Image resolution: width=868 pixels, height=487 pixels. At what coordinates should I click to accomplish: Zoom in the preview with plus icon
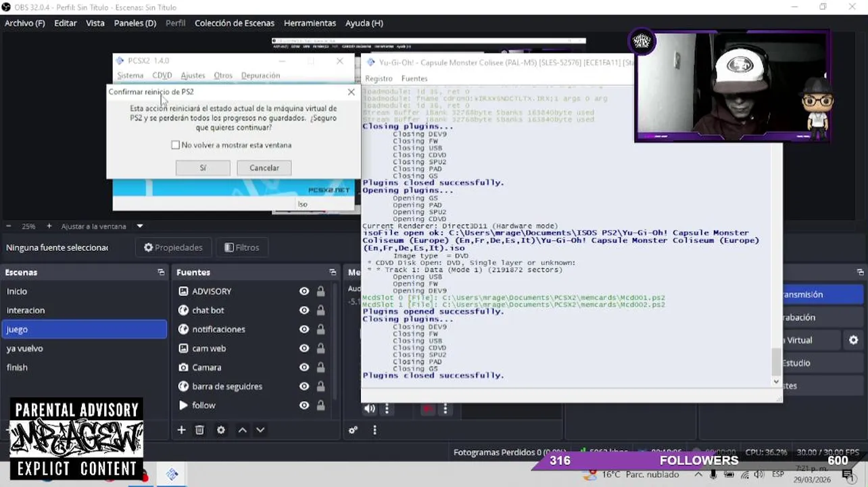tap(49, 226)
